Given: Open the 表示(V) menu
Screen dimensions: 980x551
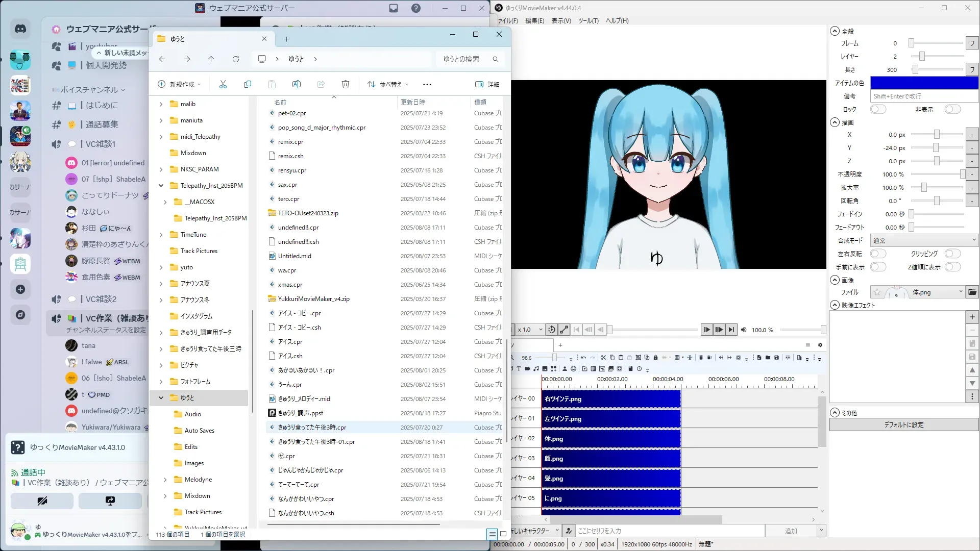Looking at the screenshot, I should (560, 21).
